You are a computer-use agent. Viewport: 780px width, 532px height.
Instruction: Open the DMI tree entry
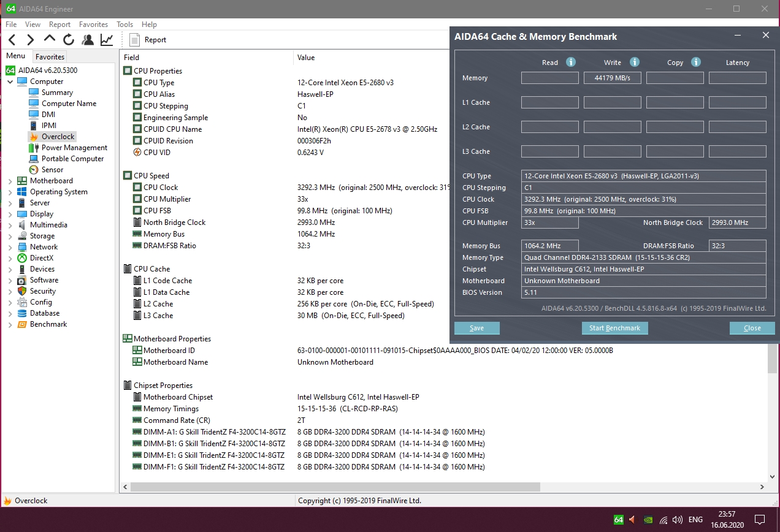48,115
